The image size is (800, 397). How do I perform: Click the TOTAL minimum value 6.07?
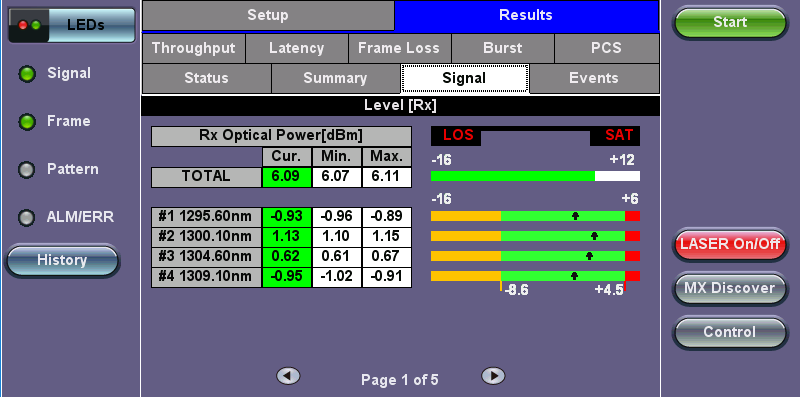337,177
